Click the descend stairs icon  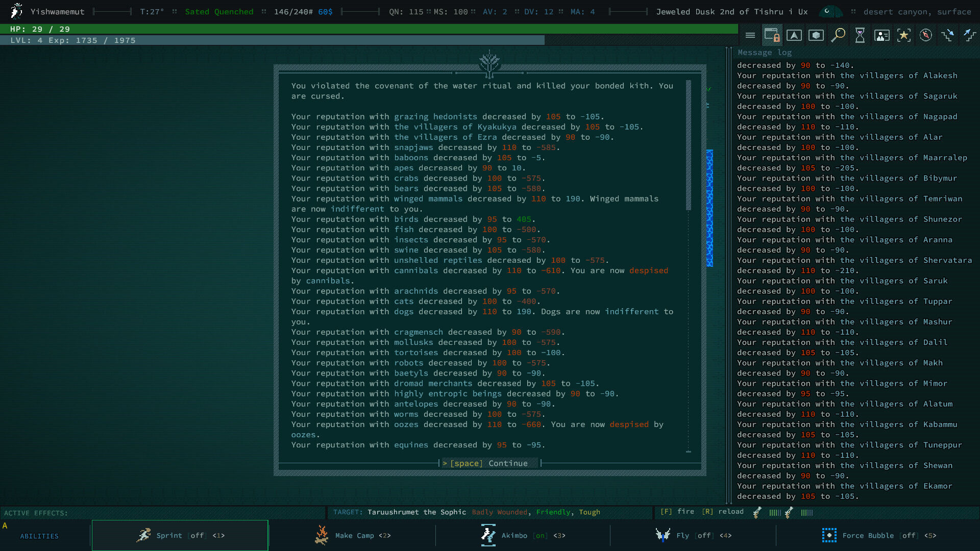point(948,35)
